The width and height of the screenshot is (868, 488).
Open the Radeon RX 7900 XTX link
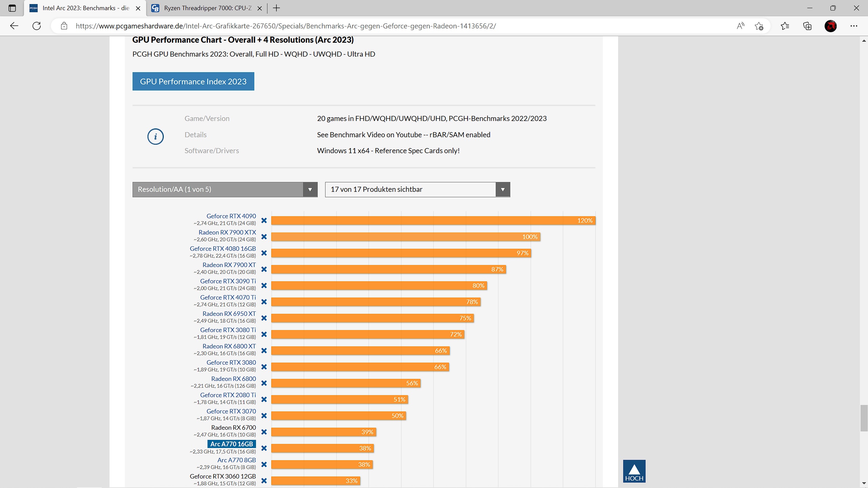[227, 232]
